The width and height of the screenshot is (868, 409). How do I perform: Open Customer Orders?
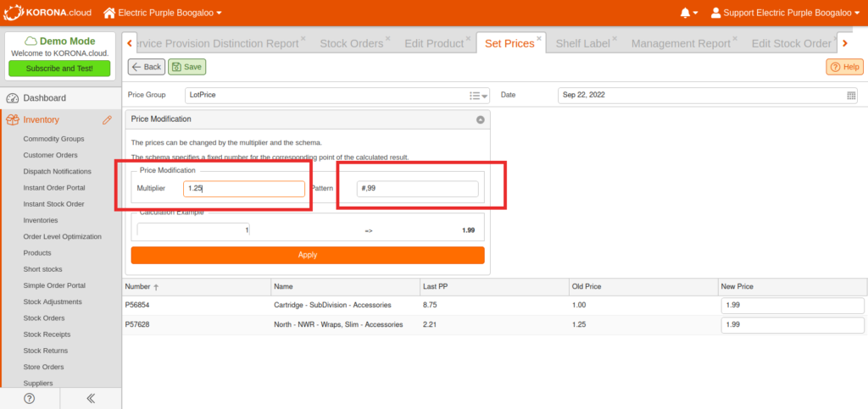click(50, 155)
